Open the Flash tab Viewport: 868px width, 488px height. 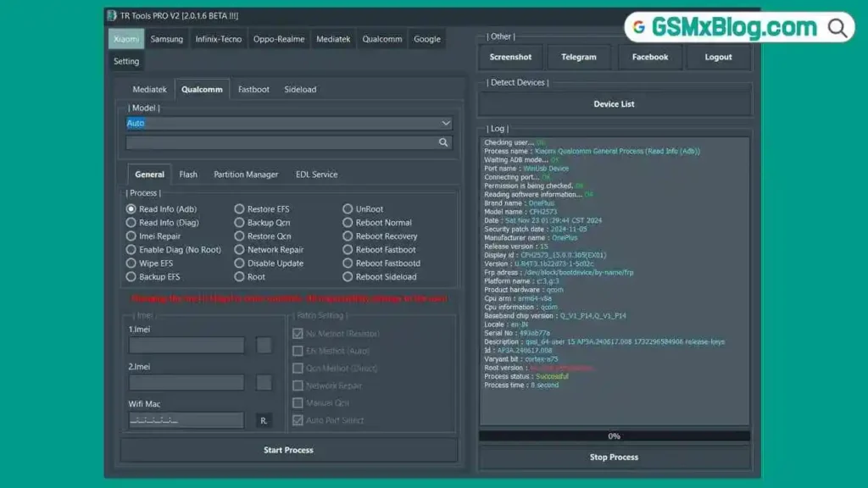188,175
